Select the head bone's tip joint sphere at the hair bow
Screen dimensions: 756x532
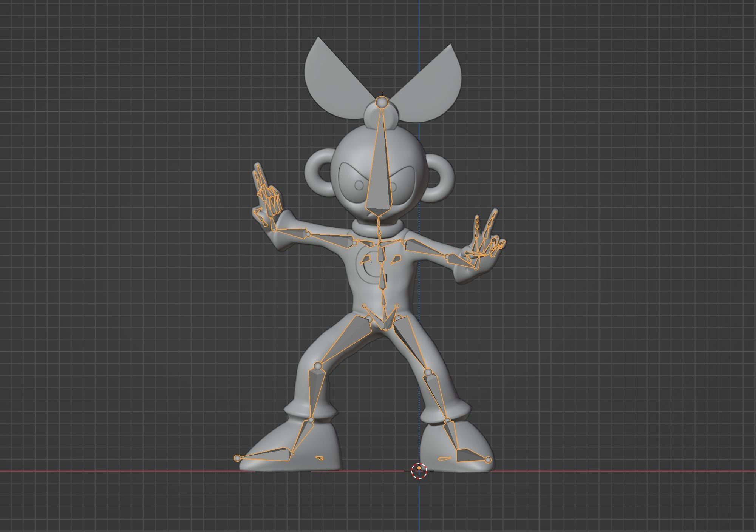tap(382, 102)
